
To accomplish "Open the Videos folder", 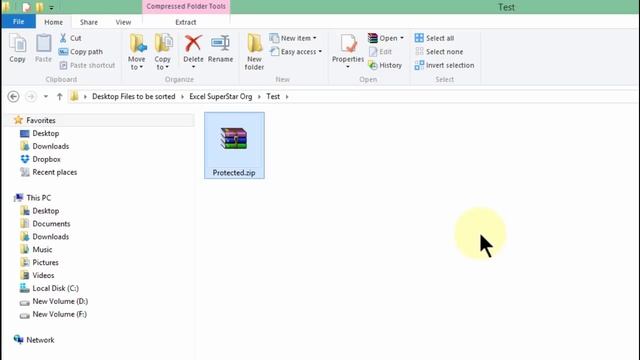I will 43,276.
